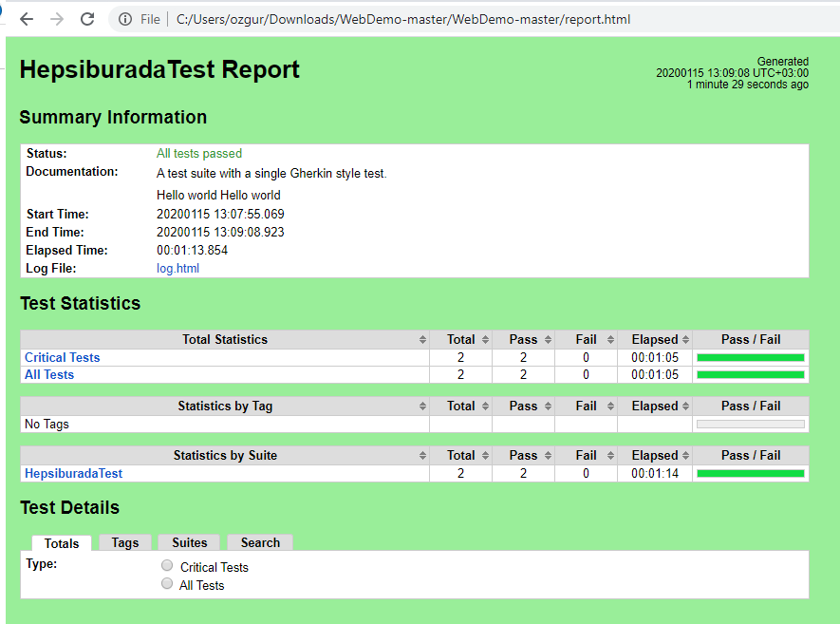Sort Total Statistics by Total column
The image size is (840, 624).
tap(460, 339)
